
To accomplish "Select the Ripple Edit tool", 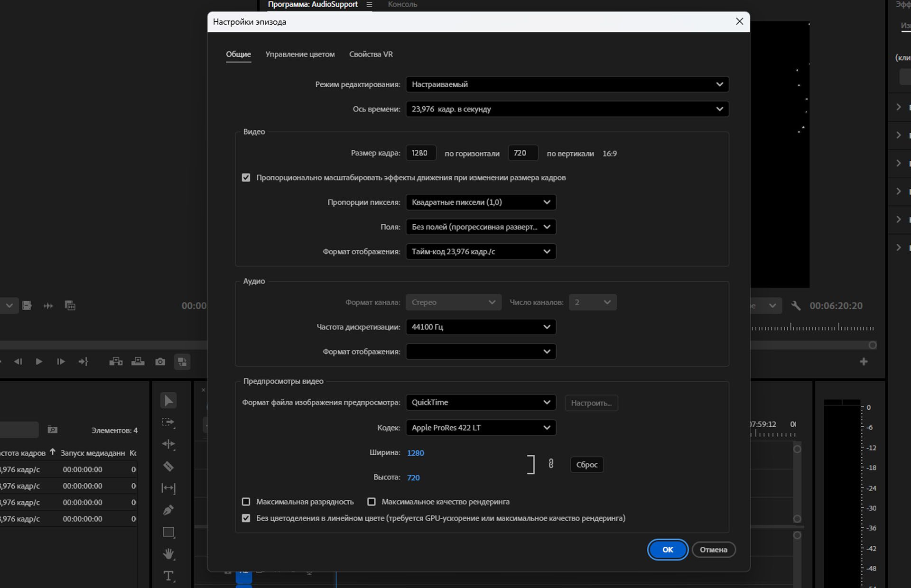I will pos(168,444).
